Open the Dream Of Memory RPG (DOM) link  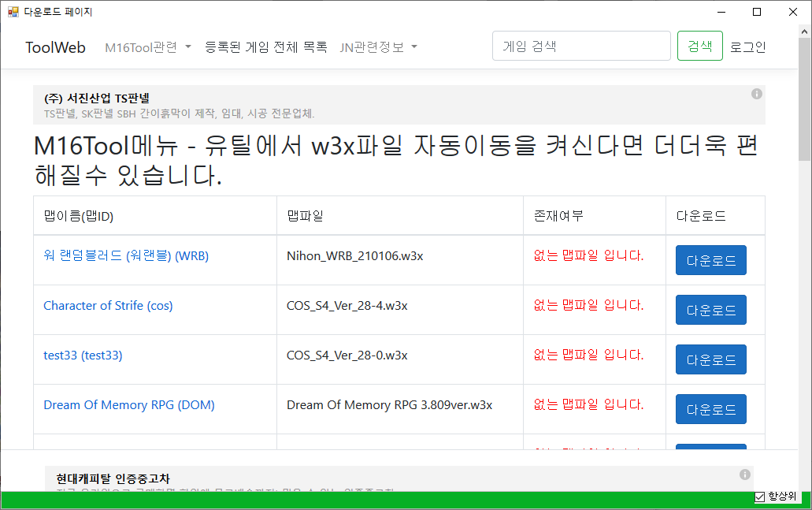click(129, 405)
